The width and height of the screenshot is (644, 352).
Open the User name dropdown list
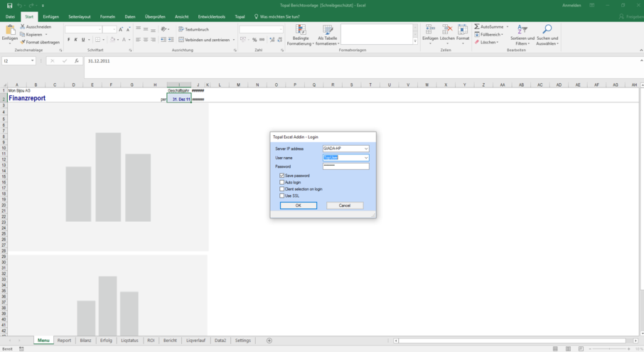tap(366, 158)
